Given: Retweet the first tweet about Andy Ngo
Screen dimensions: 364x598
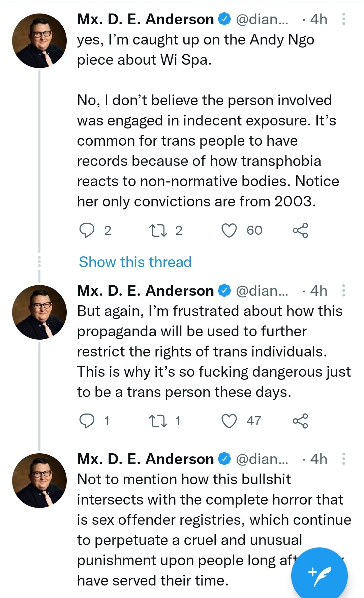Looking at the screenshot, I should coord(158,230).
